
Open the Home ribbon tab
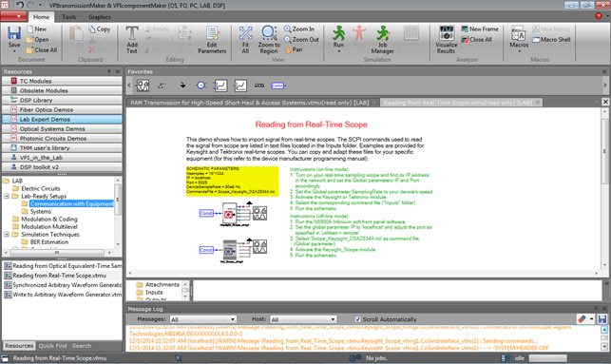coord(41,17)
